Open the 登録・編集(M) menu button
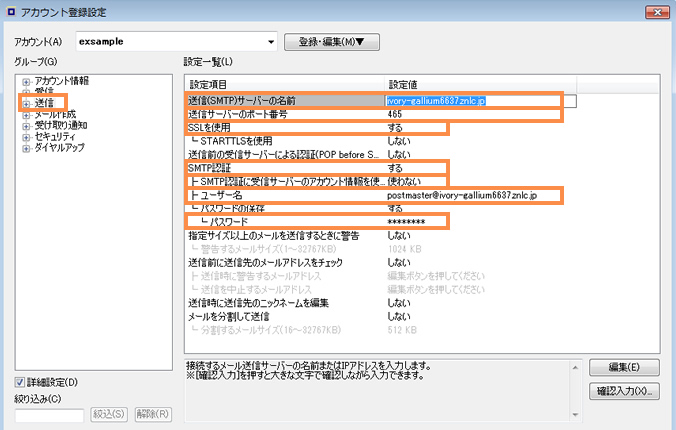Viewport: 676px width, 430px height. [x=332, y=42]
